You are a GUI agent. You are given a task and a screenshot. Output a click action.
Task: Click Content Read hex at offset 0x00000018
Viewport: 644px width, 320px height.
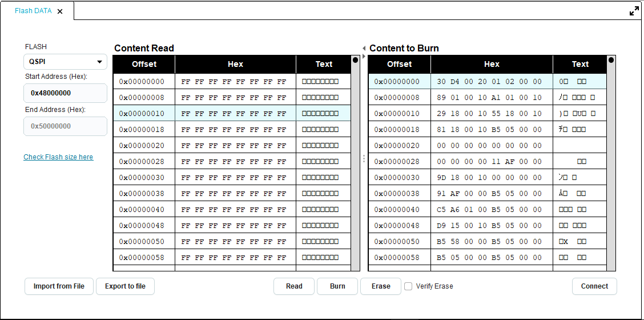click(x=235, y=130)
